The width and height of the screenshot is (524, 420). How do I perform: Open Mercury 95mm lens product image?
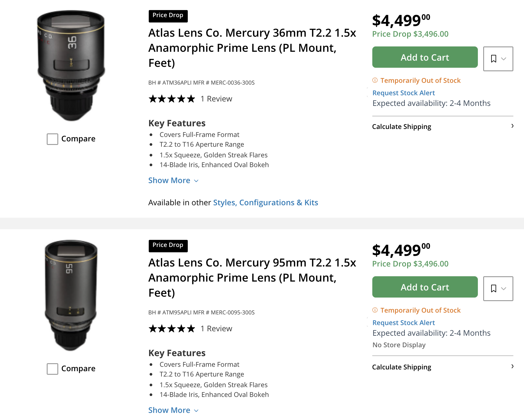click(71, 295)
